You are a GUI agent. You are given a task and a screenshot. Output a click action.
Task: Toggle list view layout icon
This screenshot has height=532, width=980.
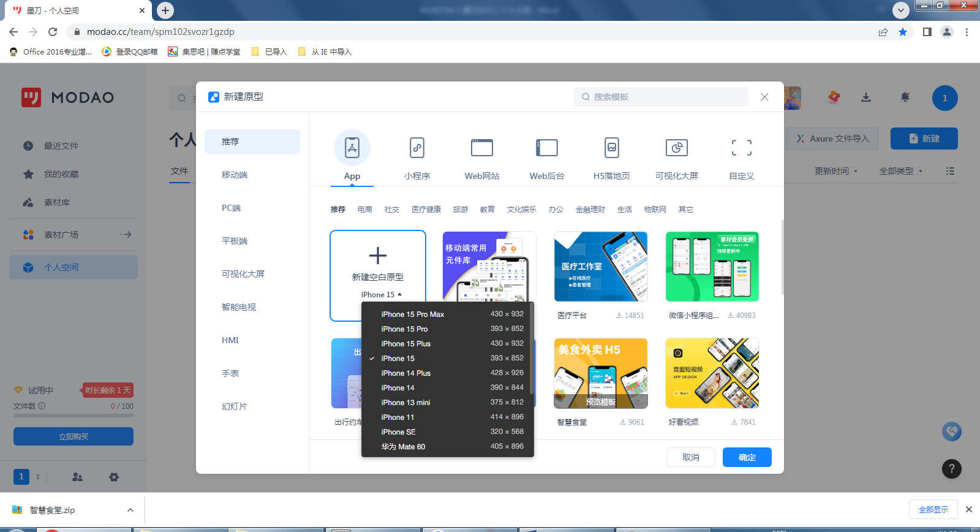[x=950, y=171]
